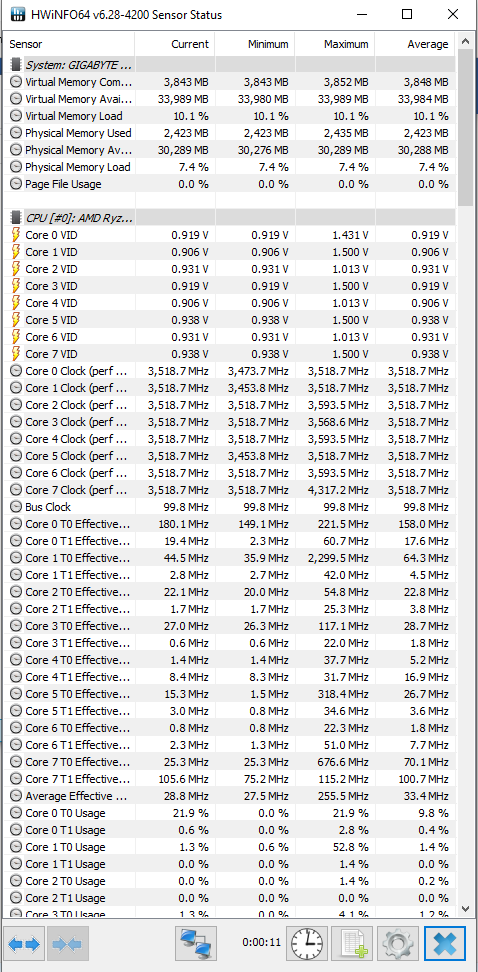The width and height of the screenshot is (478, 972).
Task: Click the shrink columns arrows icon
Action: [x=68, y=944]
